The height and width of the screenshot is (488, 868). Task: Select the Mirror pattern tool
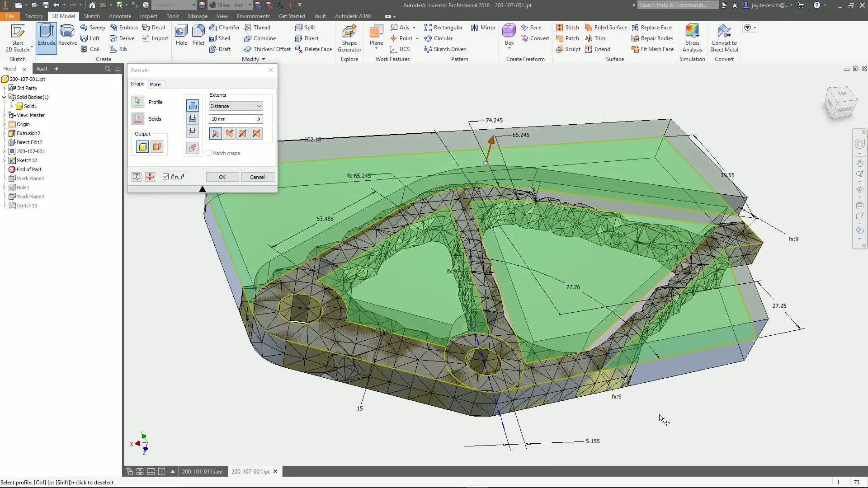[483, 28]
